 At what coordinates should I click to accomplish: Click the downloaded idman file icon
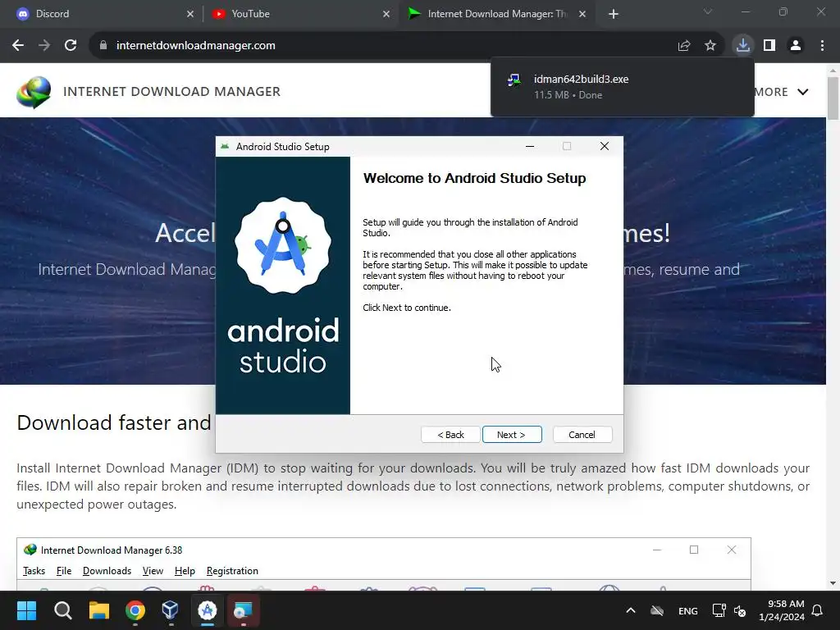tap(514, 80)
